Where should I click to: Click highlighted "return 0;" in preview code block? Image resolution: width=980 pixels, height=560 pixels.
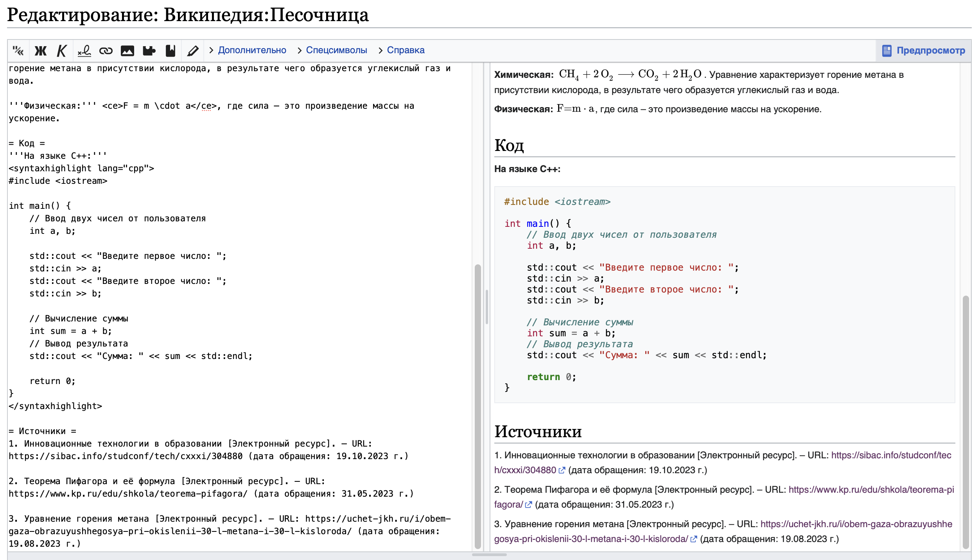click(551, 377)
